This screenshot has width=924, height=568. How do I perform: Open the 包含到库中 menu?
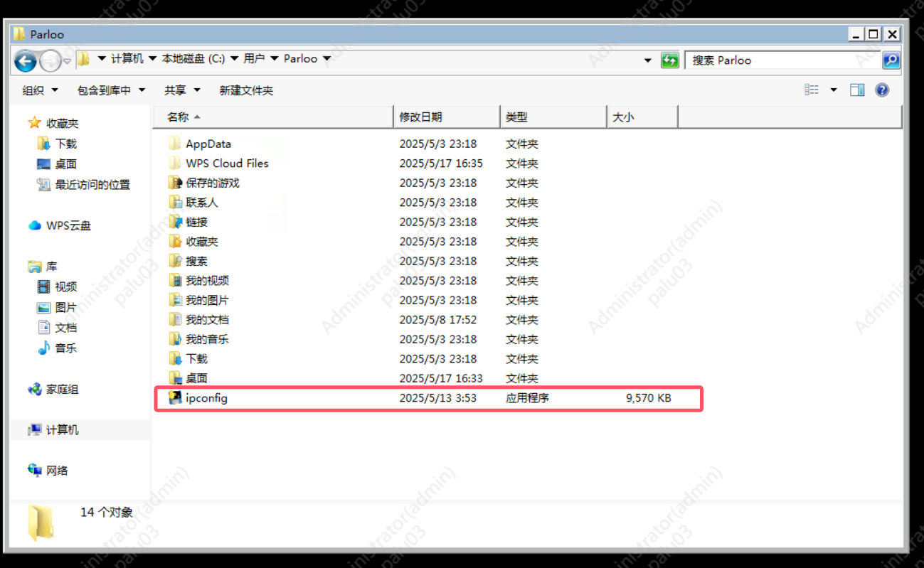click(110, 90)
